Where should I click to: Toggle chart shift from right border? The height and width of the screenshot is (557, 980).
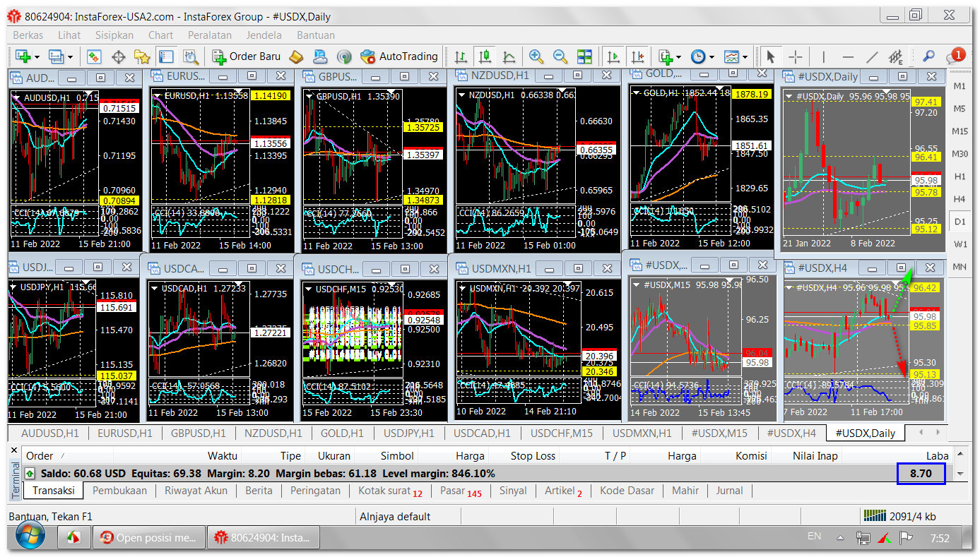click(x=637, y=56)
